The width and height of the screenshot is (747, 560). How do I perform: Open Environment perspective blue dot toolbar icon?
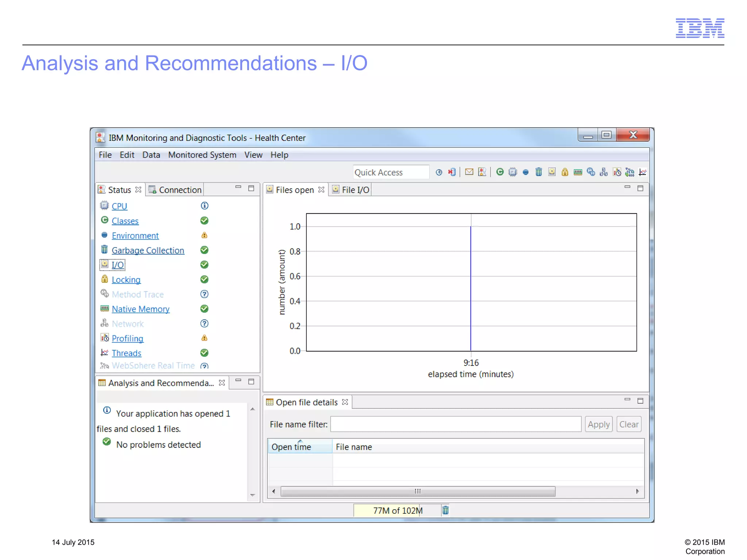[x=526, y=172]
